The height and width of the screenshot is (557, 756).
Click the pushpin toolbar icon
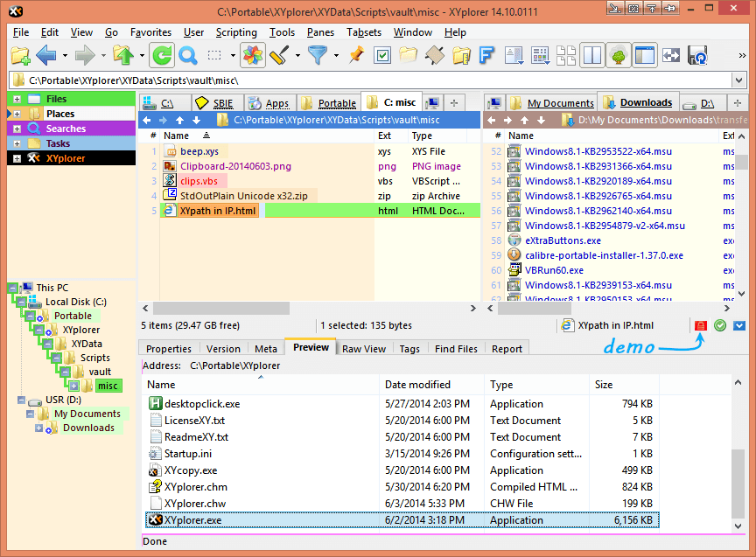[355, 56]
